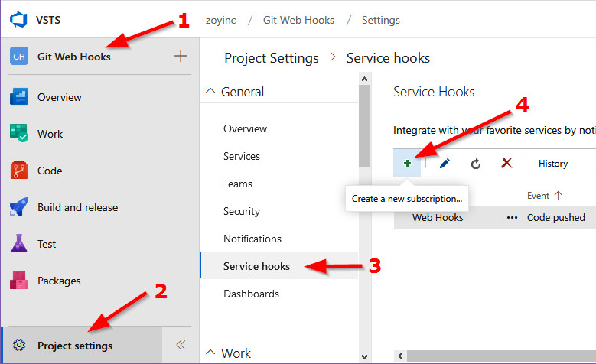Viewport: 596px width, 364px height.
Task: Open Build and release rocket icon
Action: [x=19, y=206]
